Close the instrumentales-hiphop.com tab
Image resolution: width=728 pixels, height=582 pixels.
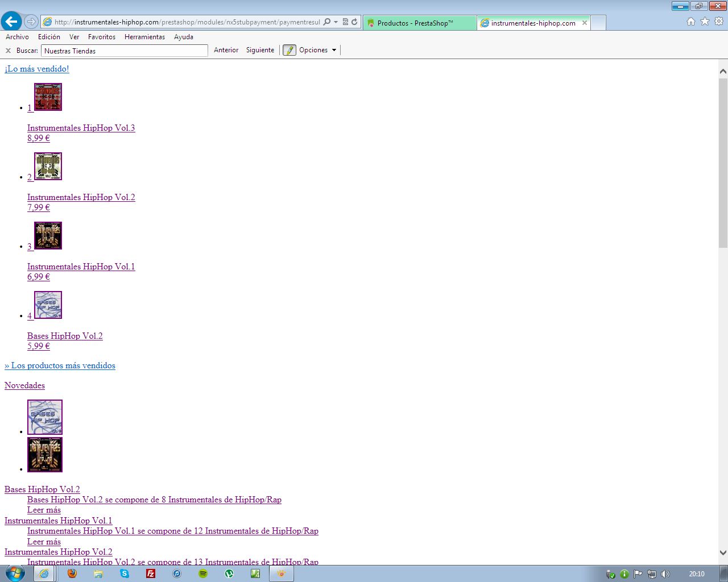[x=584, y=23]
